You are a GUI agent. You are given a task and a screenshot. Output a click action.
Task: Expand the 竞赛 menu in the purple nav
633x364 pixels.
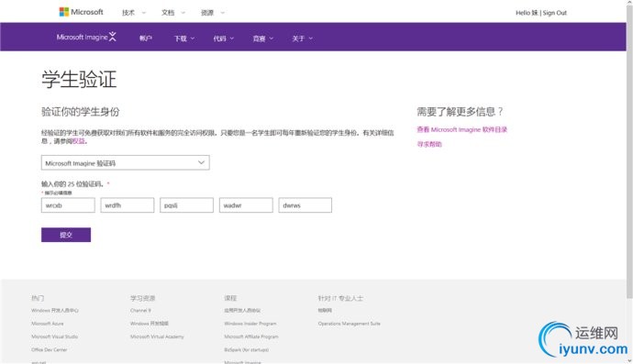pos(262,39)
